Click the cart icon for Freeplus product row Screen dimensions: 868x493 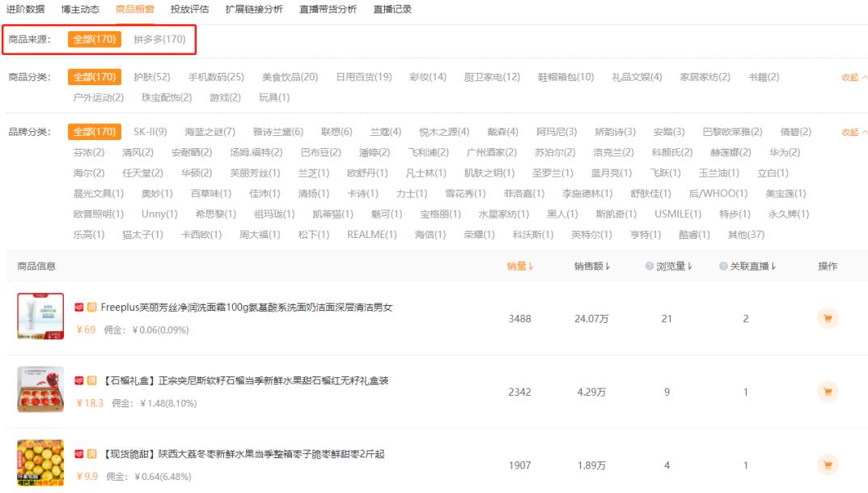[x=828, y=318]
